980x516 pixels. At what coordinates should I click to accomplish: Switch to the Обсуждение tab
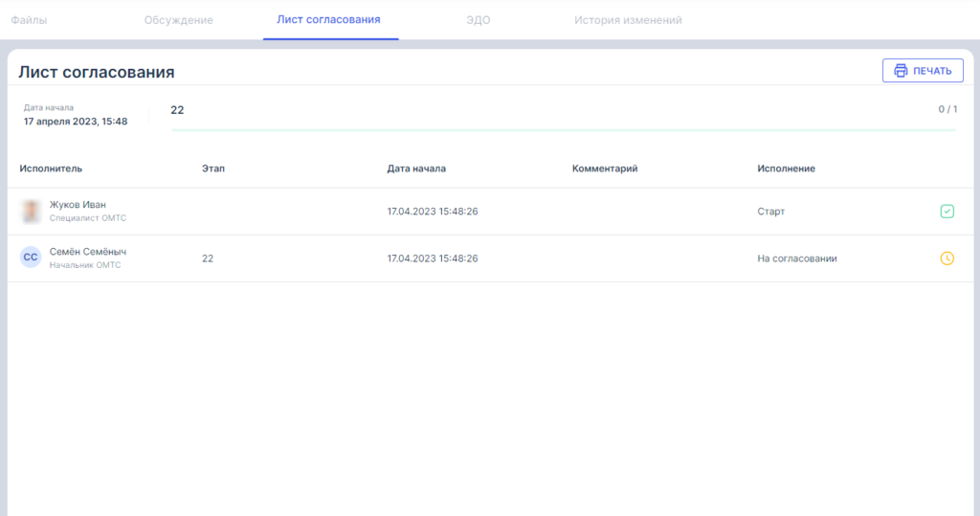pos(179,20)
